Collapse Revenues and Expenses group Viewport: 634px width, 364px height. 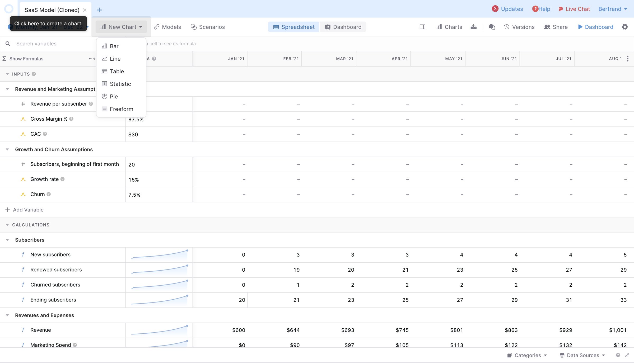click(7, 315)
